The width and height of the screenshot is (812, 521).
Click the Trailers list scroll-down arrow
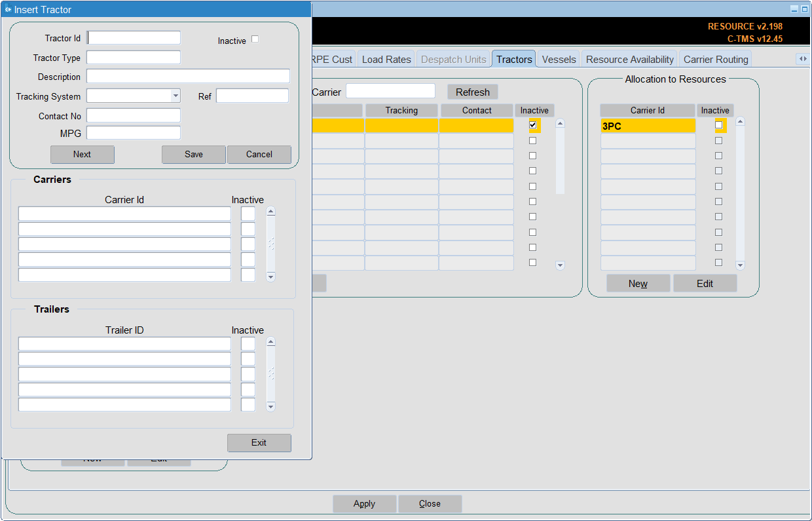pos(271,407)
